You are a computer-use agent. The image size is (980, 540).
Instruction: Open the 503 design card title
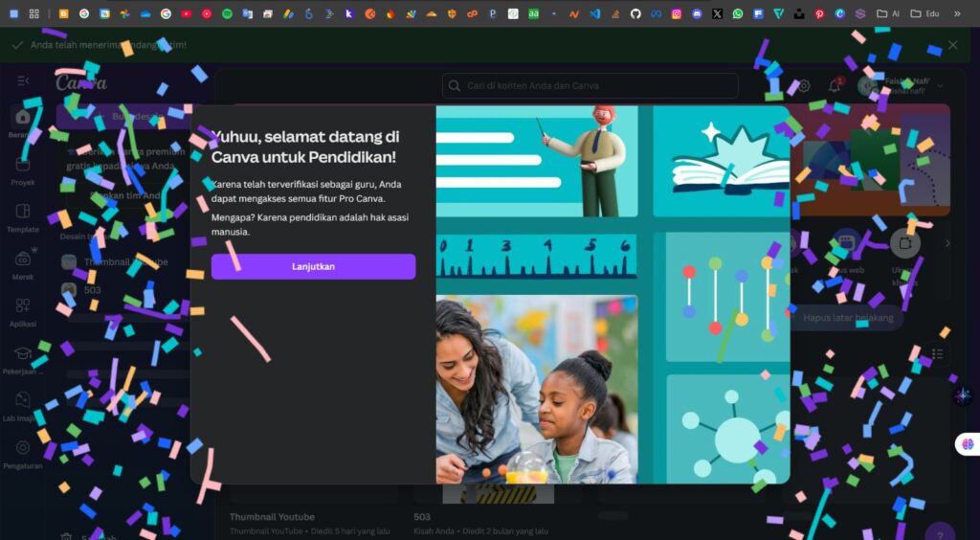[422, 517]
